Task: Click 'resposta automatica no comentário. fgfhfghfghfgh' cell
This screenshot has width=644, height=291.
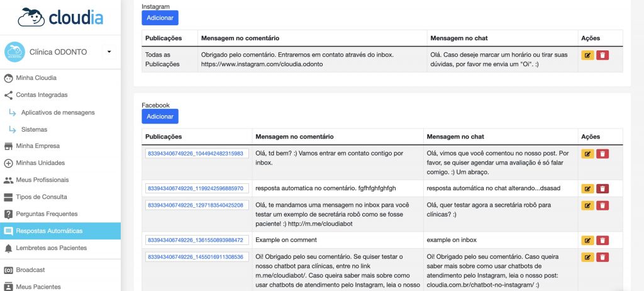Action: [x=338, y=188]
